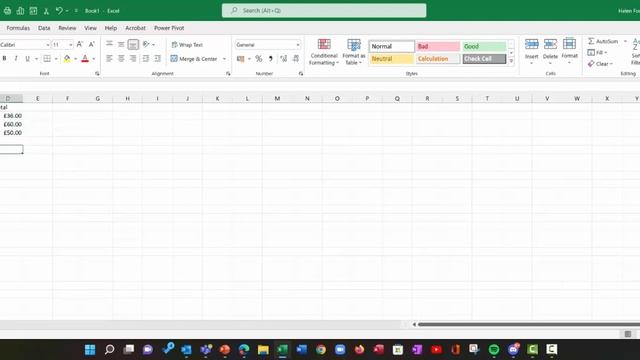Open the font size dropdown showing 11
Screen dimensions: 640x360
(x=71, y=44)
